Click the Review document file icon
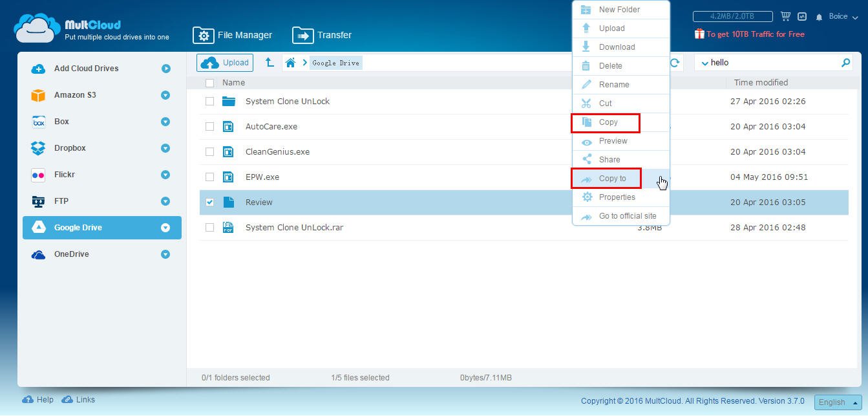868x416 pixels. tap(228, 203)
